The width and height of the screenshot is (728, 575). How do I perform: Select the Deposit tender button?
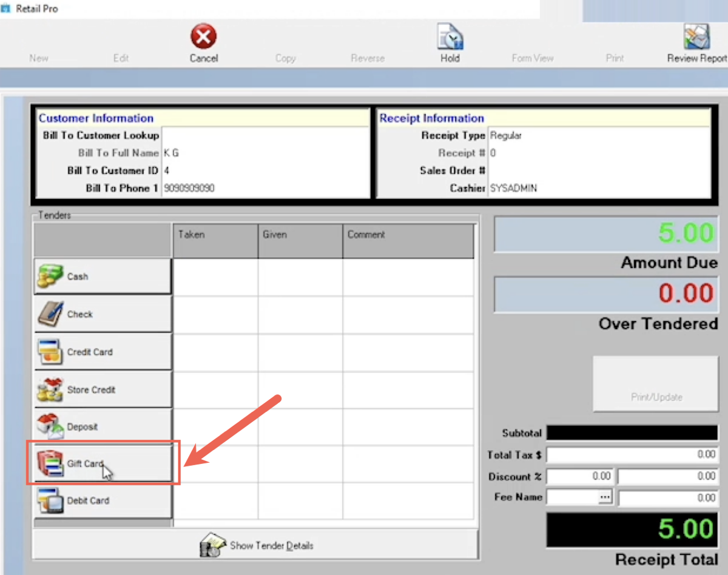(103, 427)
